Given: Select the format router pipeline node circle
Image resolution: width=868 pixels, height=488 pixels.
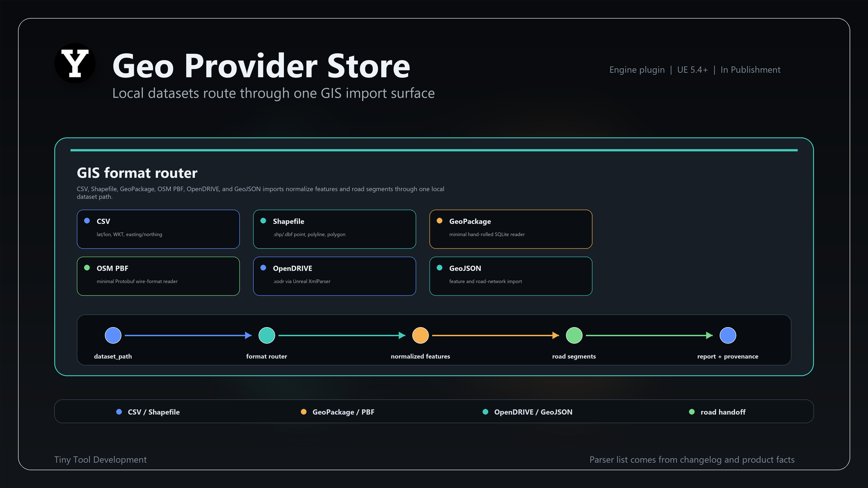Looking at the screenshot, I should [267, 335].
